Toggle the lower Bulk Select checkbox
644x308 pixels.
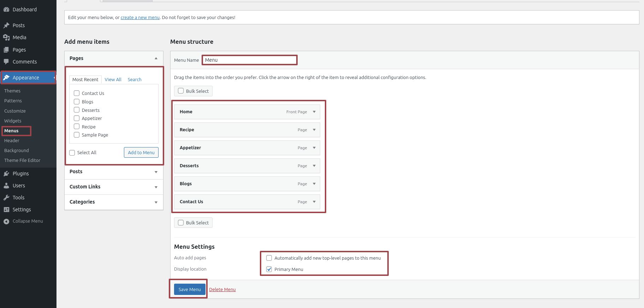click(181, 223)
